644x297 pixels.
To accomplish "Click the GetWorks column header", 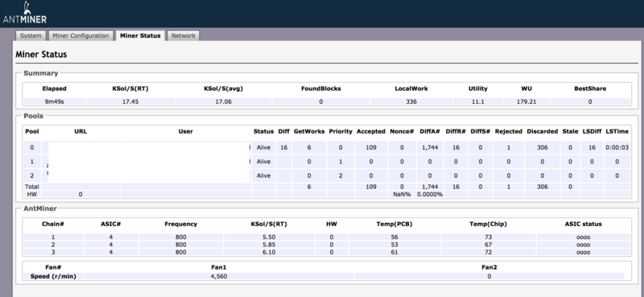I will (x=309, y=131).
